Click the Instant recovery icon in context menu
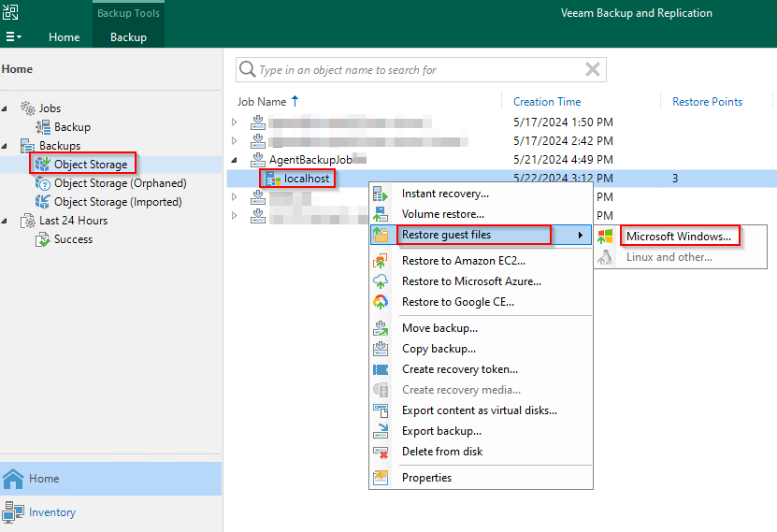The width and height of the screenshot is (777, 532). [x=381, y=194]
